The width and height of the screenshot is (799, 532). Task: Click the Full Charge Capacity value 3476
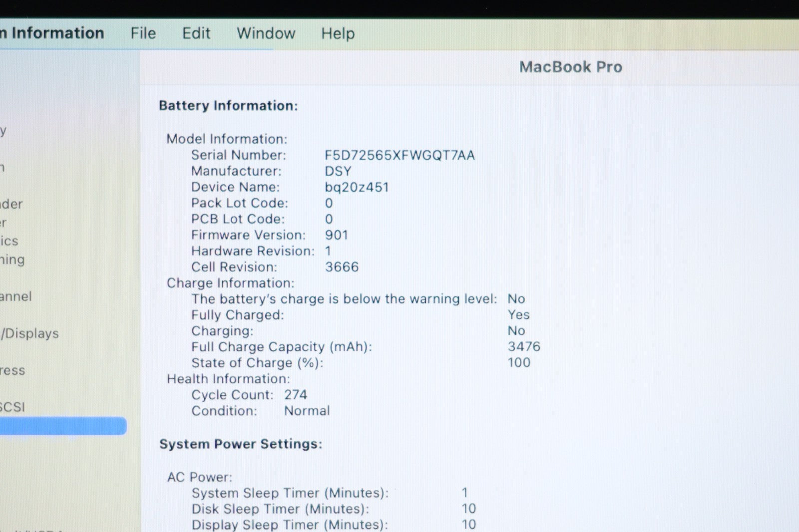tap(524, 347)
